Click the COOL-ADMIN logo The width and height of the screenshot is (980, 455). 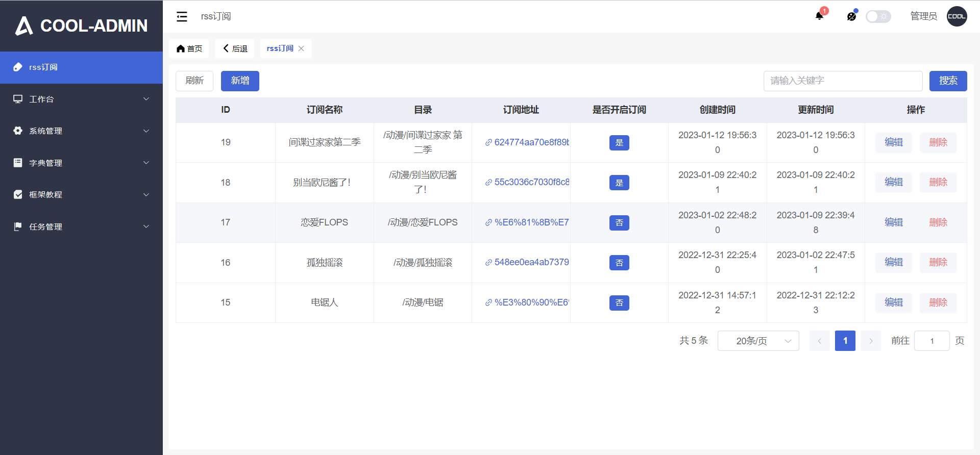pyautogui.click(x=82, y=26)
